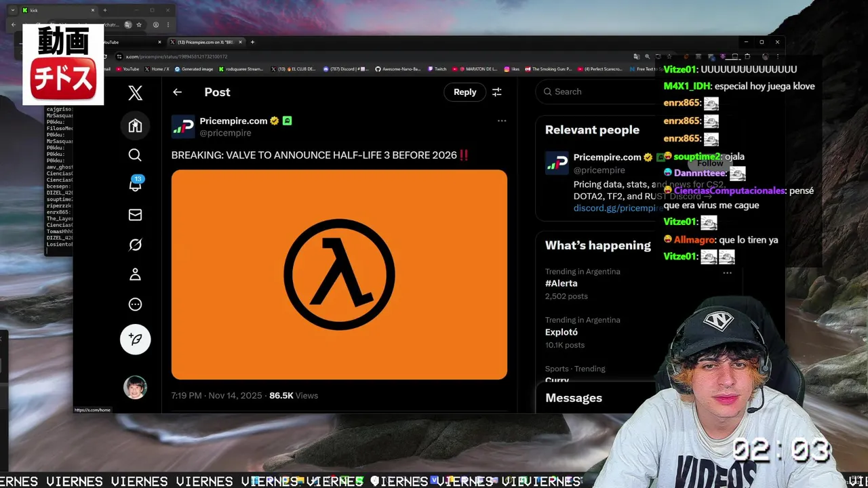
Task: Open three-dot menu in back Kick window
Action: [167, 24]
